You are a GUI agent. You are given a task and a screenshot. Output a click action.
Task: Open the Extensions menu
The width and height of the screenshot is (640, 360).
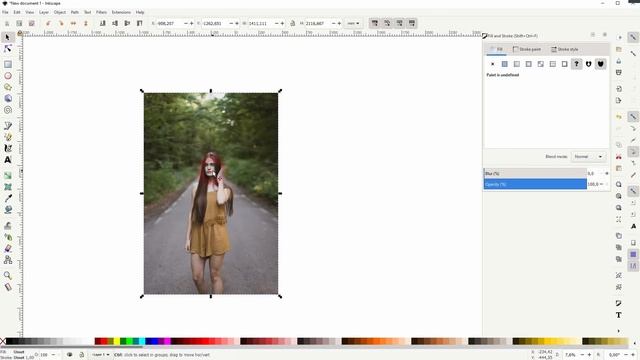click(121, 12)
